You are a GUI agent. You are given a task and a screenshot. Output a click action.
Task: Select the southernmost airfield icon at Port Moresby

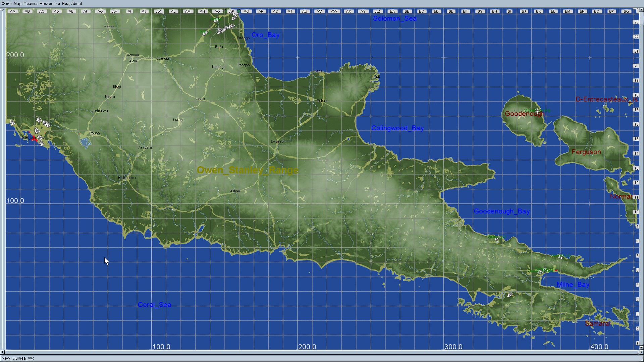coord(41,143)
